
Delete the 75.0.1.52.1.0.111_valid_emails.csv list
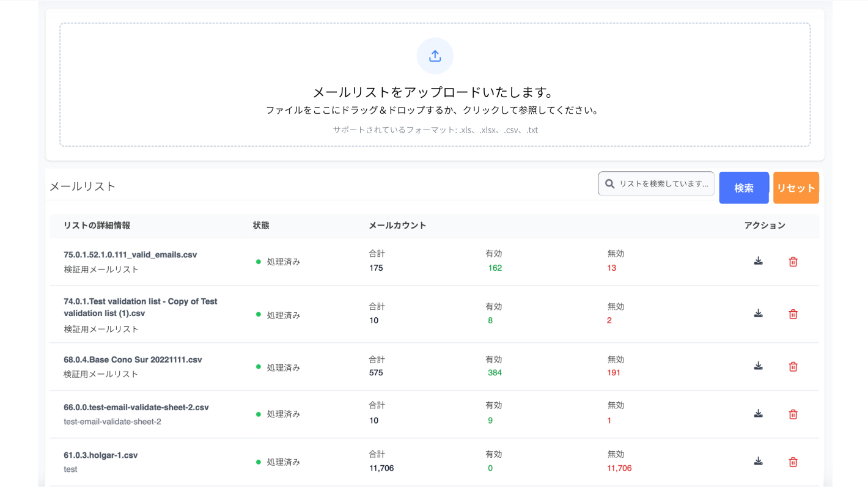coord(793,262)
